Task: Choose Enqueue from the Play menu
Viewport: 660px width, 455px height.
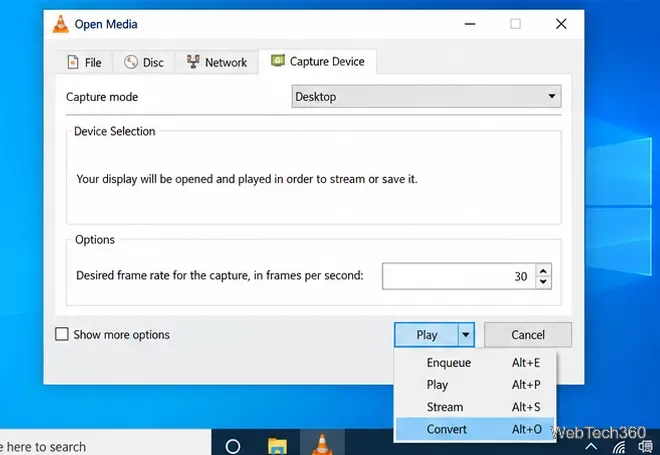Action: (475, 362)
